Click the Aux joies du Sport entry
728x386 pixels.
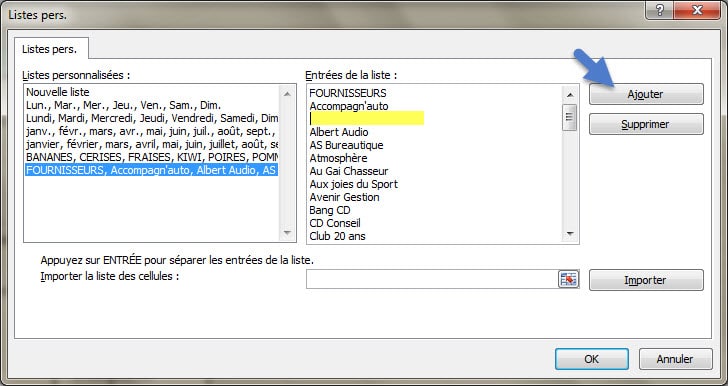coord(353,184)
